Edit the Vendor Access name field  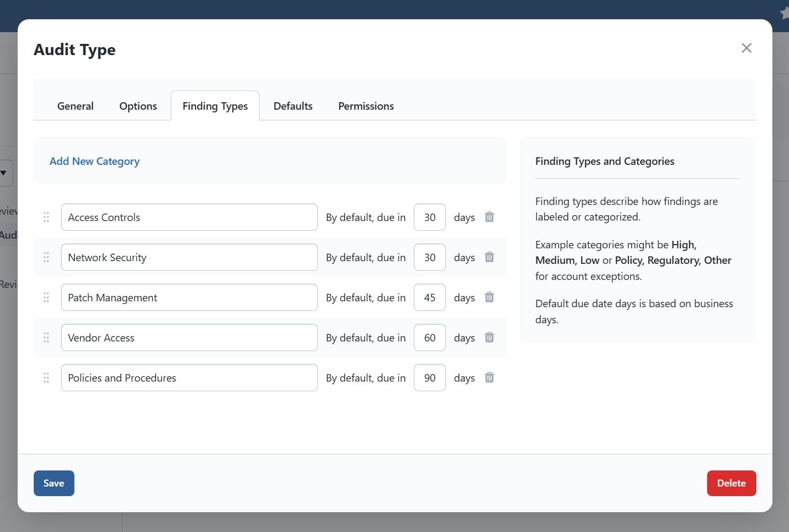click(x=189, y=337)
